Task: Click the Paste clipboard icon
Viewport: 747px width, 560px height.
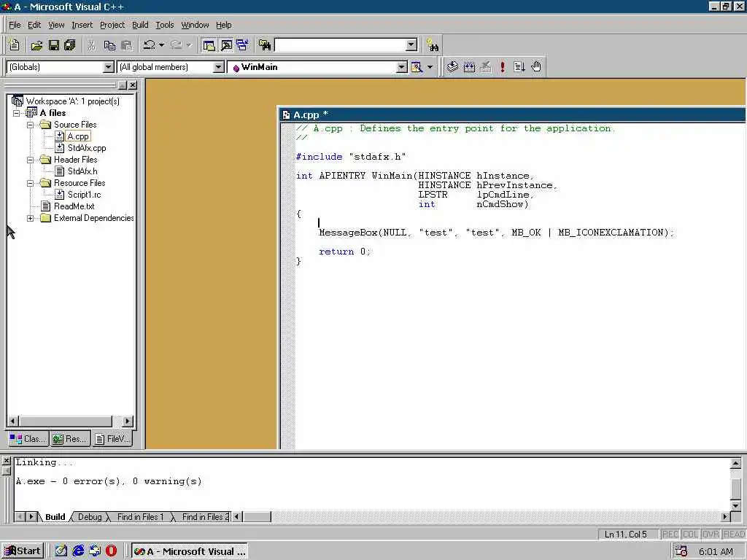Action: tap(127, 45)
